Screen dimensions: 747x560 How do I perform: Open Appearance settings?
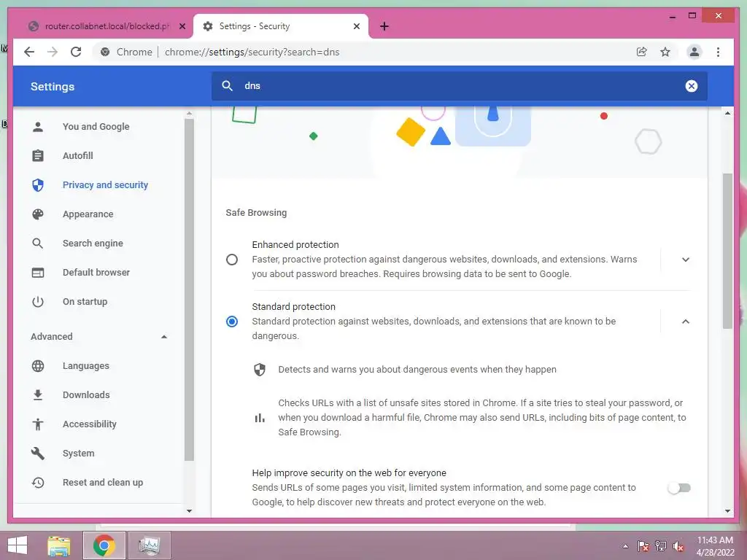pos(88,214)
